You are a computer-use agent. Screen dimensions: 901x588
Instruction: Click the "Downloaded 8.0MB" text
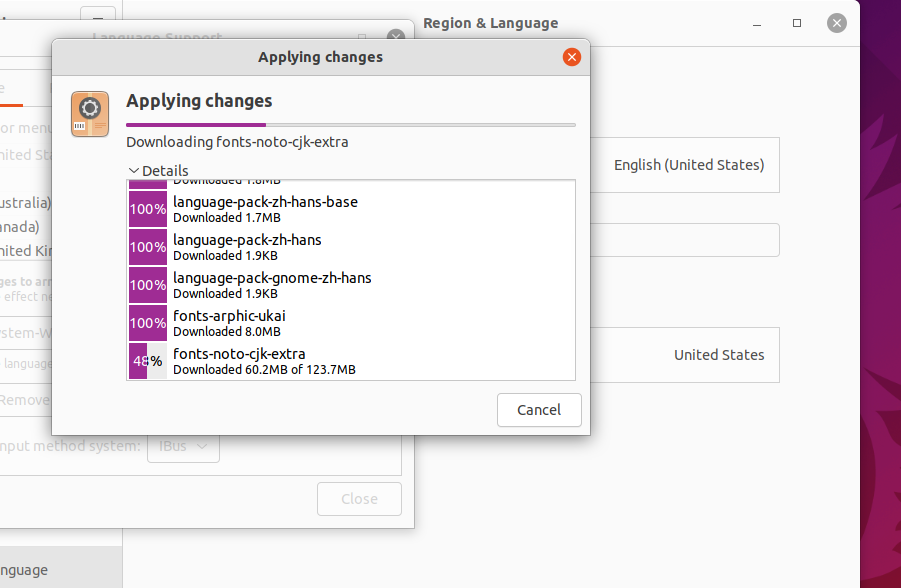227,332
